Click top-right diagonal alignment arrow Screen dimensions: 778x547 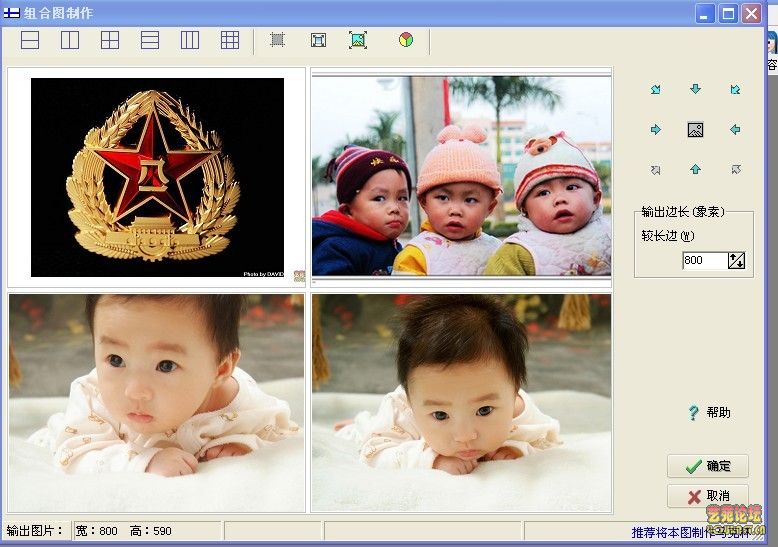point(735,89)
